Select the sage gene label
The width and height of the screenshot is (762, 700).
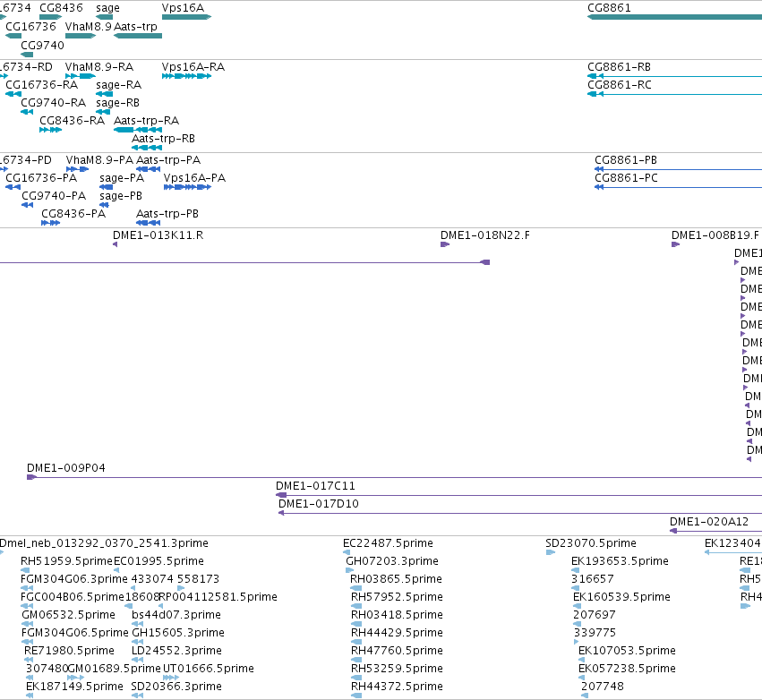pyautogui.click(x=107, y=8)
